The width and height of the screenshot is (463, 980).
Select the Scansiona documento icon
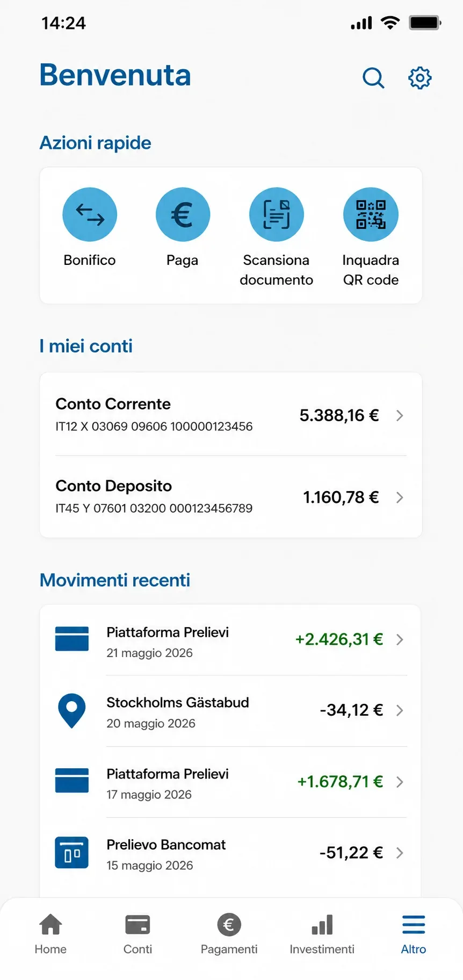pos(277,214)
